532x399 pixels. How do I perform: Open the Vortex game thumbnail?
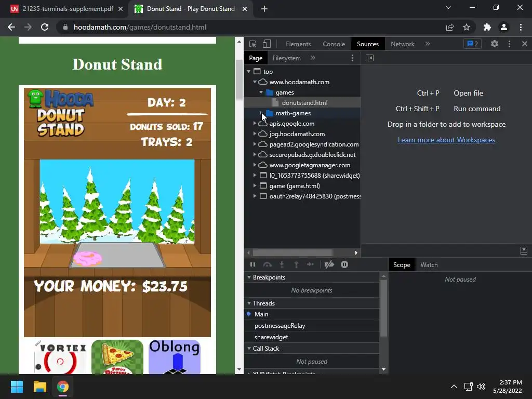click(60, 357)
